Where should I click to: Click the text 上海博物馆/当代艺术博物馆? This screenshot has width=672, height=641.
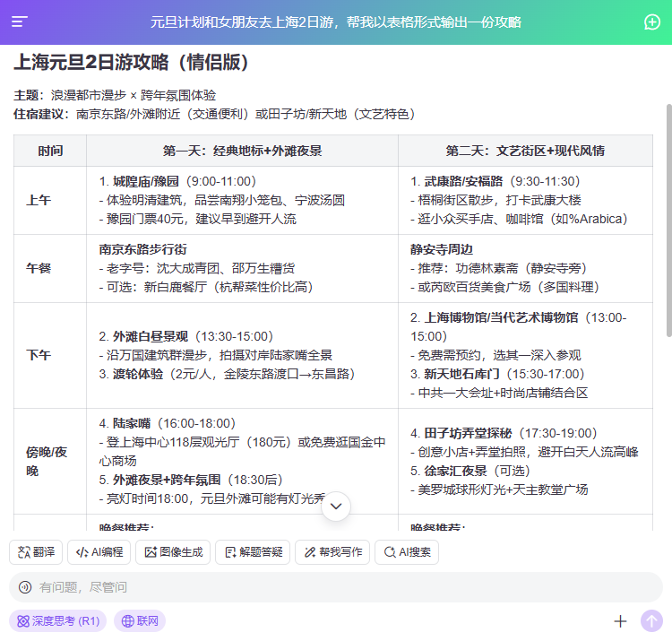501,317
